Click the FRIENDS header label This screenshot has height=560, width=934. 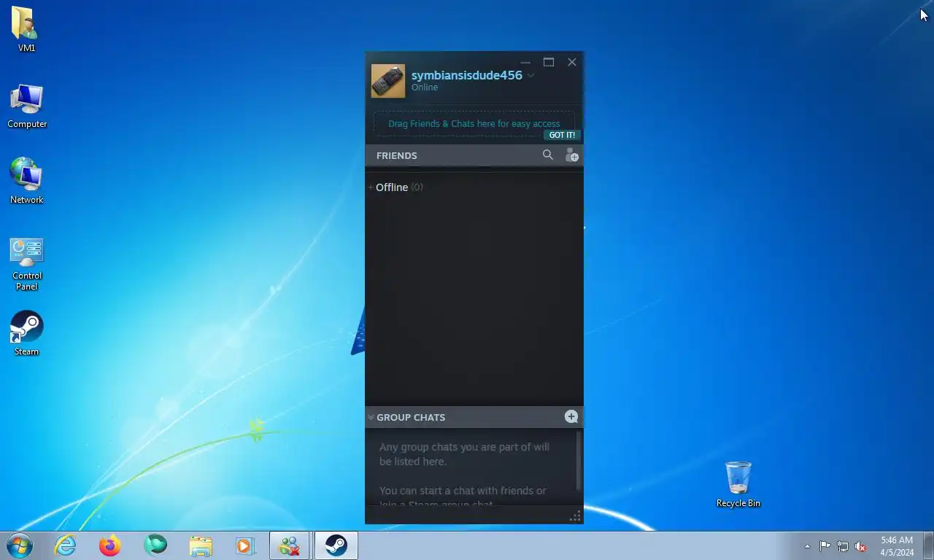397,155
